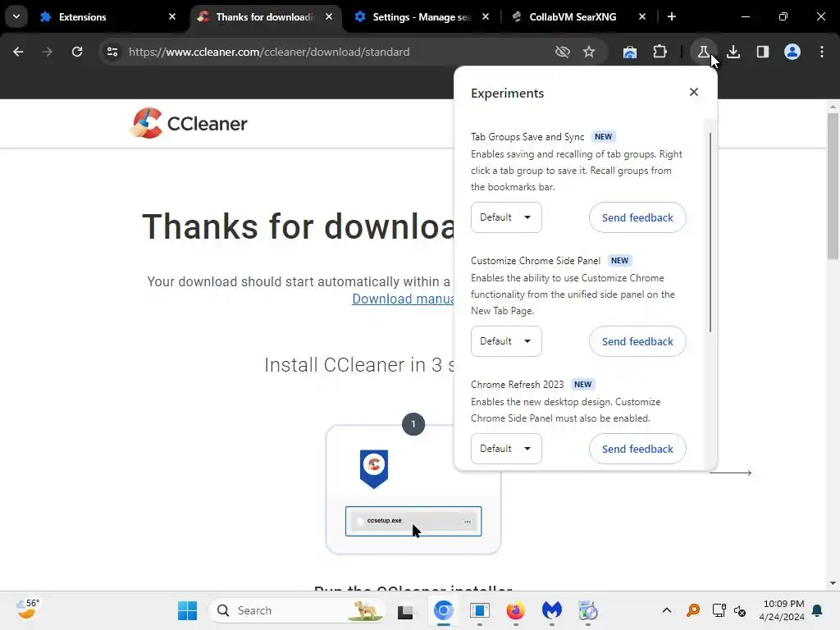
Task: Switch to CollabVM SearXNG tab
Action: tap(578, 17)
